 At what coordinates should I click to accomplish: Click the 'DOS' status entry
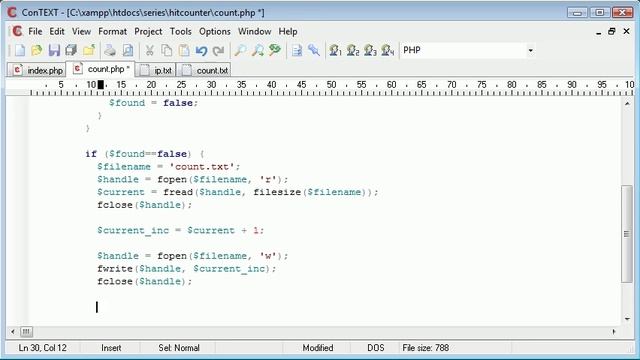click(376, 348)
